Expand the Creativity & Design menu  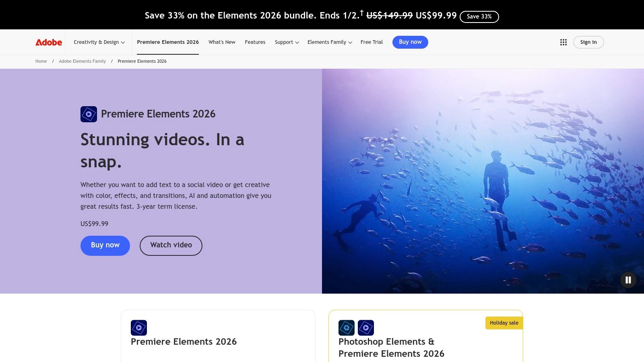coord(99,42)
